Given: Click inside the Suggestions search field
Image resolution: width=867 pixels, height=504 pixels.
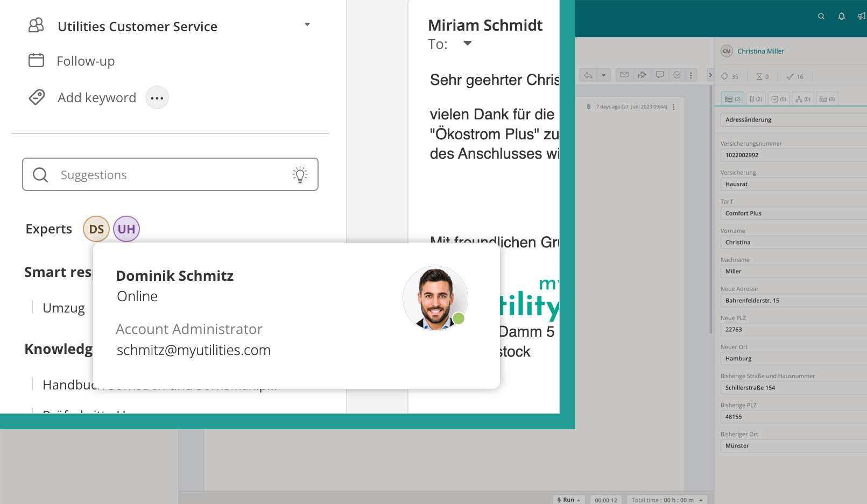Looking at the screenshot, I should (x=135, y=174).
